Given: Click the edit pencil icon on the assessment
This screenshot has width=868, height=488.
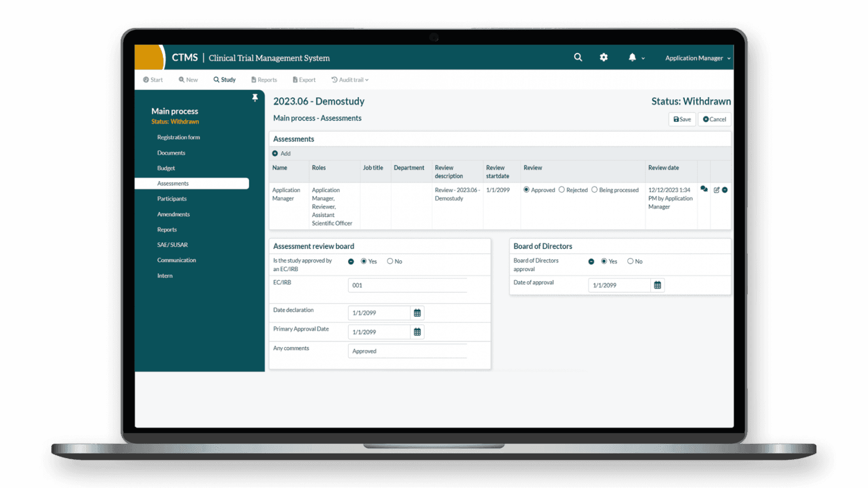Looking at the screenshot, I should (x=717, y=190).
